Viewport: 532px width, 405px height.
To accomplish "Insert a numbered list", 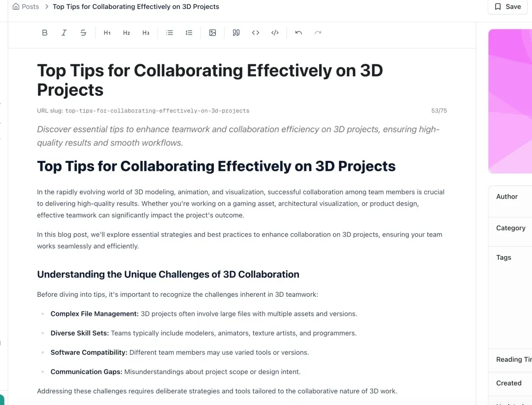I will coord(189,33).
